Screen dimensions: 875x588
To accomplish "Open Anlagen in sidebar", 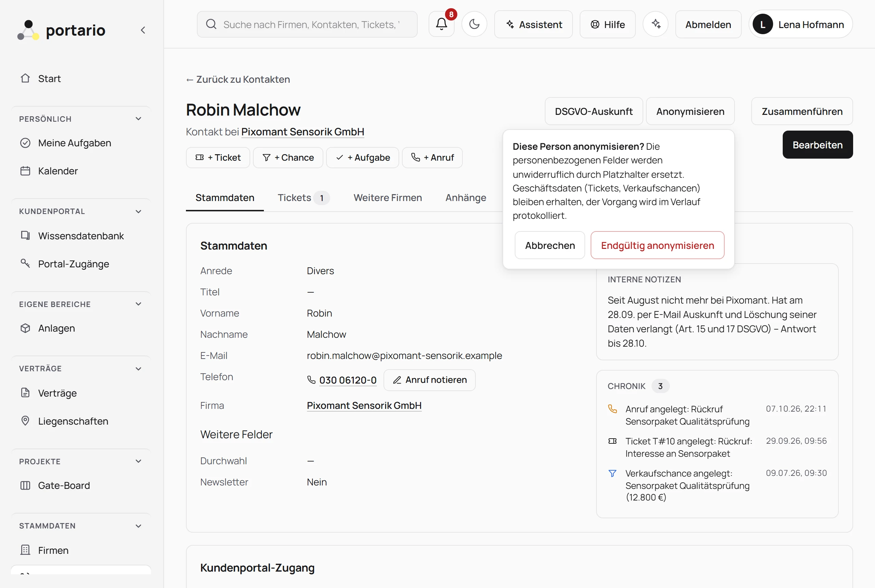I will point(81,329).
